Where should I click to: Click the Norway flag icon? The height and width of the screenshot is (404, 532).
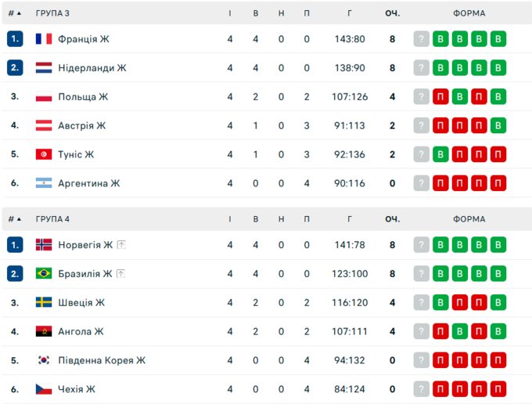click(x=44, y=245)
